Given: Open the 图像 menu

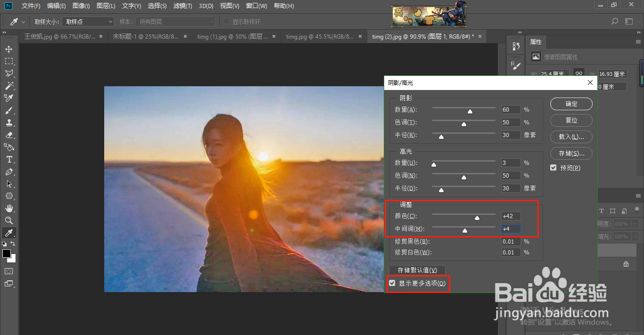Looking at the screenshot, I should [x=82, y=6].
